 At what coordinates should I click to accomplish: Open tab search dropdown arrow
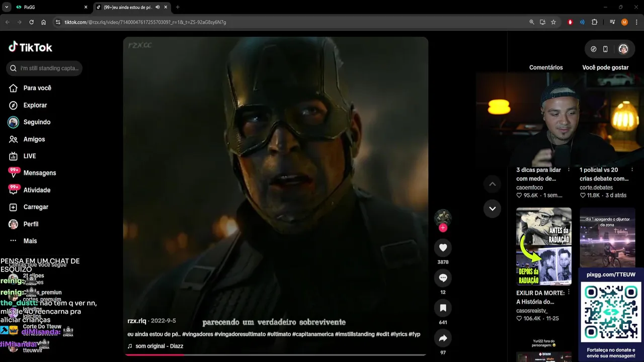point(7,7)
